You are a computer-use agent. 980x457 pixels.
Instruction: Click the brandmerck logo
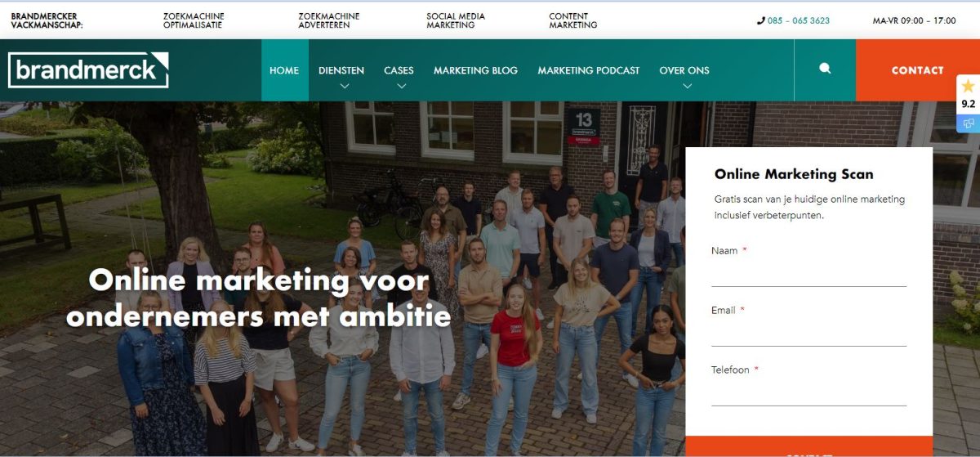click(88, 70)
